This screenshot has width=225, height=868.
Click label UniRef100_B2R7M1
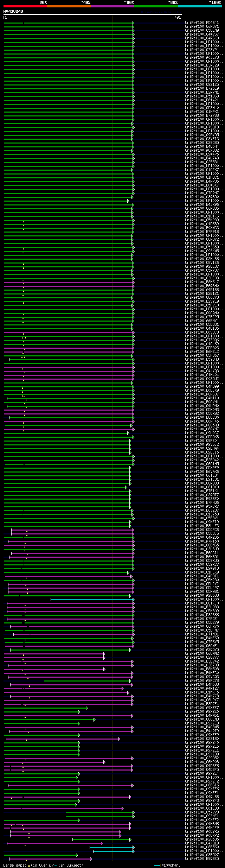pos(202,92)
